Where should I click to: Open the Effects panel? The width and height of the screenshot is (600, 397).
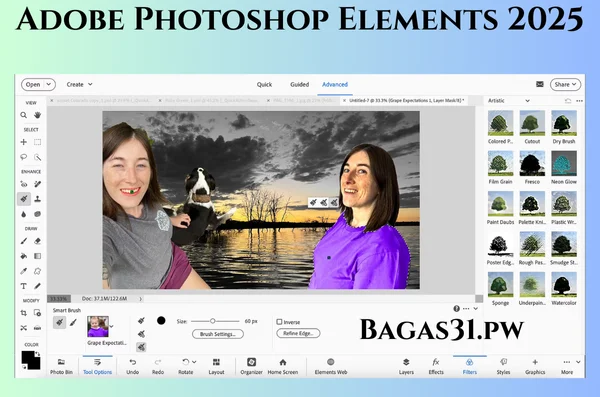[x=436, y=366]
